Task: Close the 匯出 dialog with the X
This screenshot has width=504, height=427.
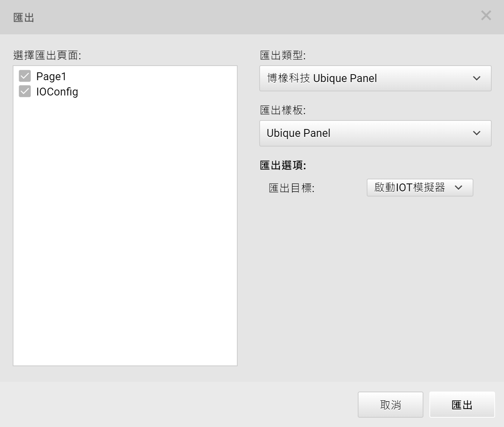Action: tap(486, 15)
